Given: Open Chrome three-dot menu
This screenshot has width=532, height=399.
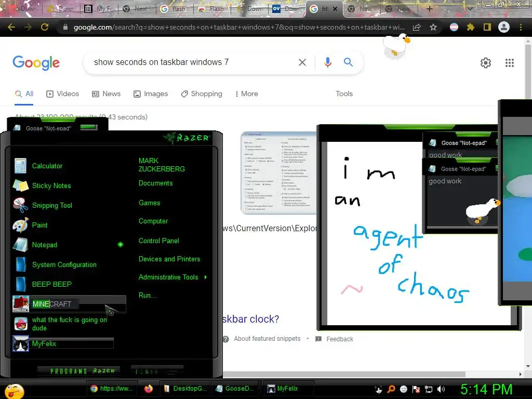Looking at the screenshot, I should pyautogui.click(x=521, y=27).
